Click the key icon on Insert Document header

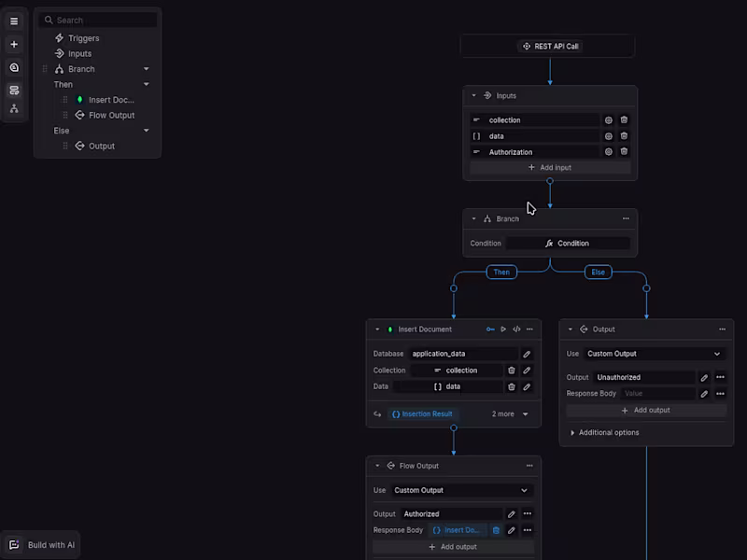[x=491, y=329]
